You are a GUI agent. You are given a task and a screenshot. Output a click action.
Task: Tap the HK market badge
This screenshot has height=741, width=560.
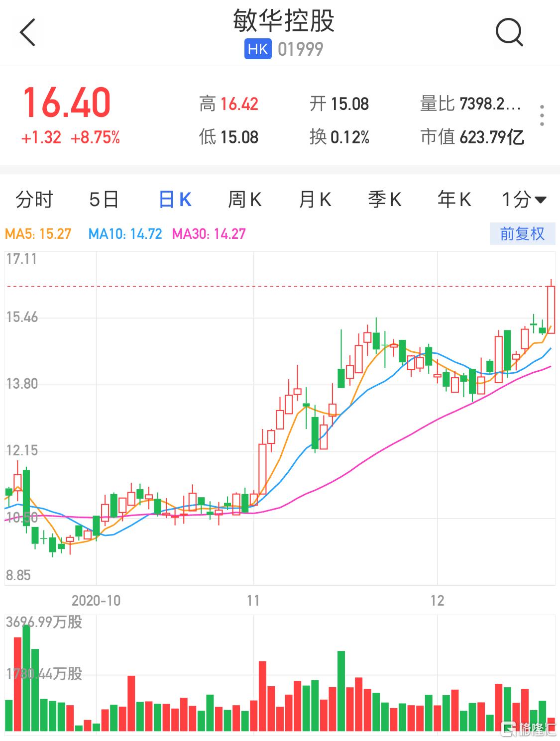pyautogui.click(x=258, y=49)
